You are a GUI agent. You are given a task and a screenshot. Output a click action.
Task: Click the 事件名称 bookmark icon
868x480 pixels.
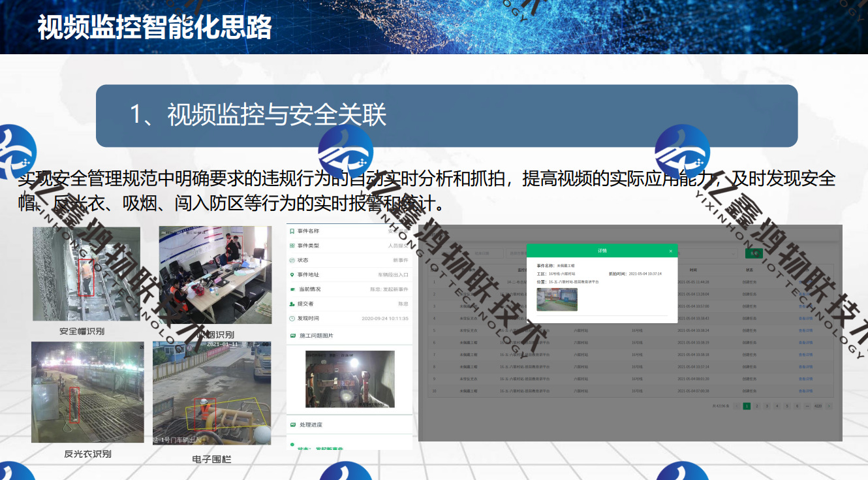(292, 231)
